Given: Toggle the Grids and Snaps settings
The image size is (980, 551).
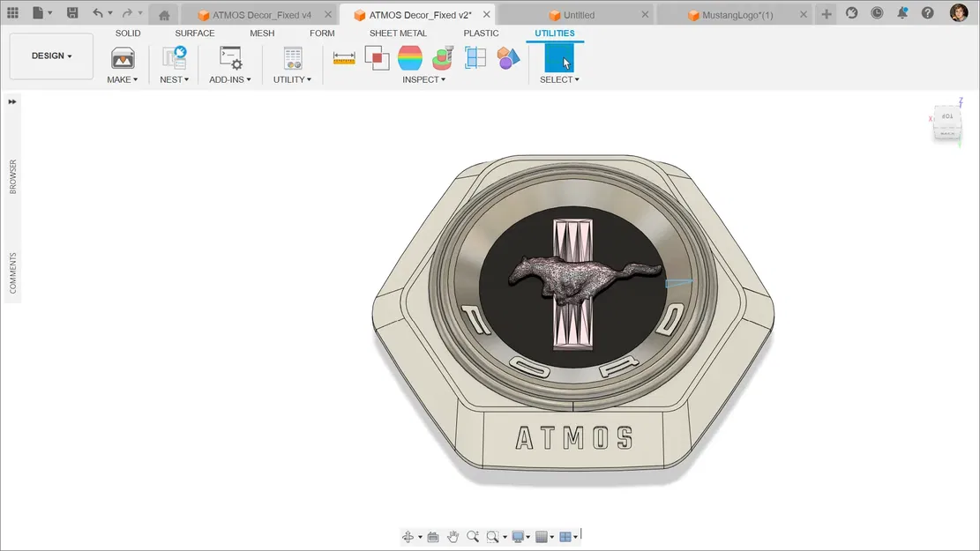Looking at the screenshot, I should [542, 536].
